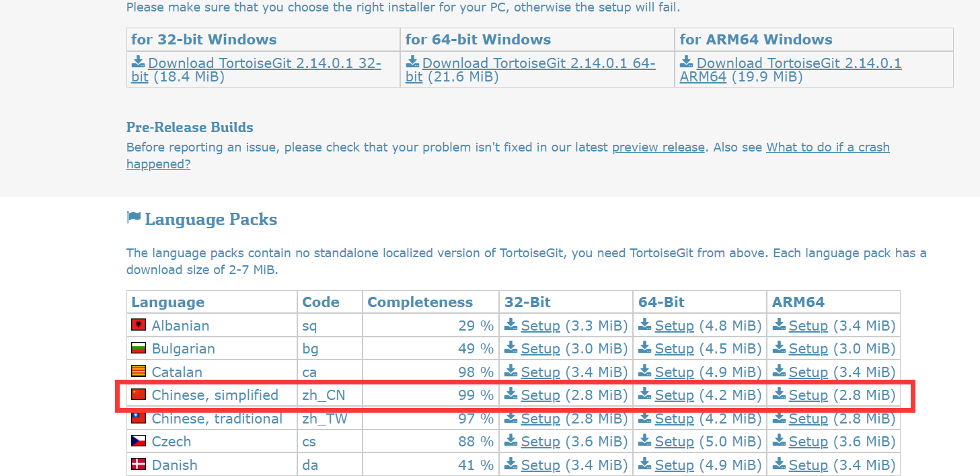
Task: Download Chinese simplified 32-Bit Setup
Action: (540, 395)
